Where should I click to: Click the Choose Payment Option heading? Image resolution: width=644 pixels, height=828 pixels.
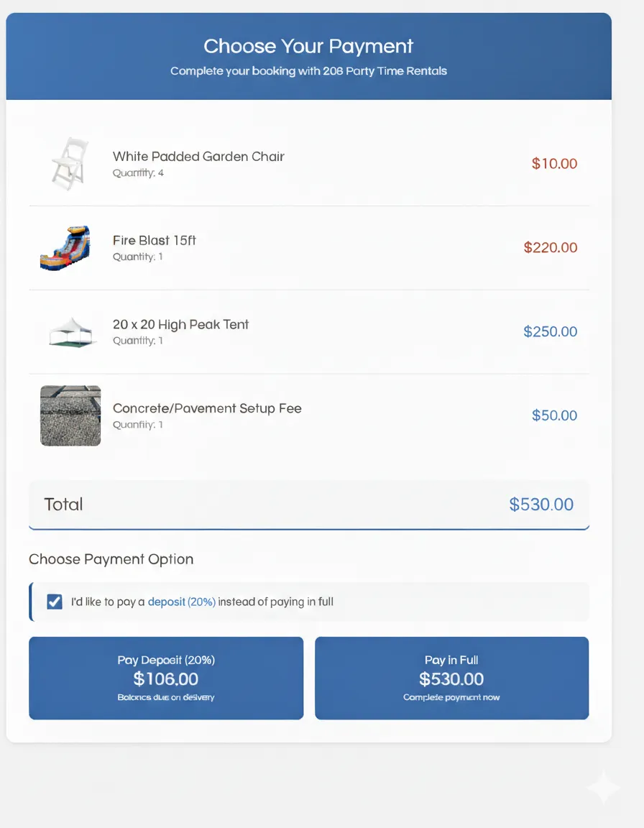tap(111, 559)
